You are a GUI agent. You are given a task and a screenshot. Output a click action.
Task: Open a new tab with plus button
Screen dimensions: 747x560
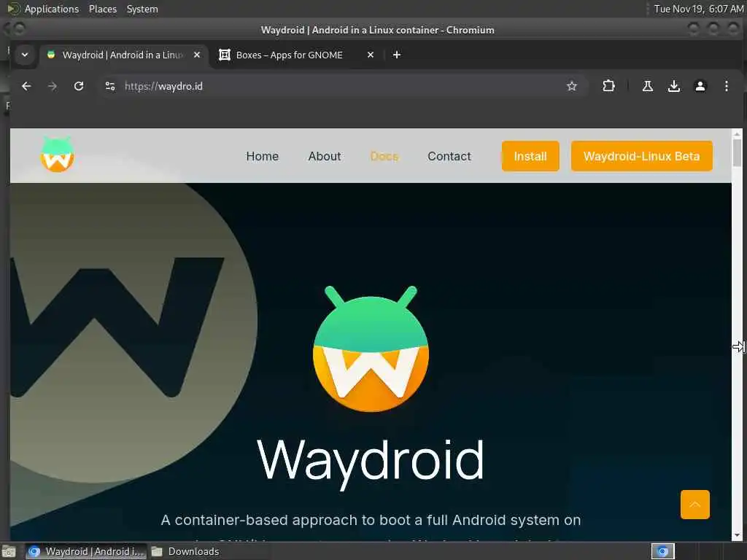coord(396,55)
